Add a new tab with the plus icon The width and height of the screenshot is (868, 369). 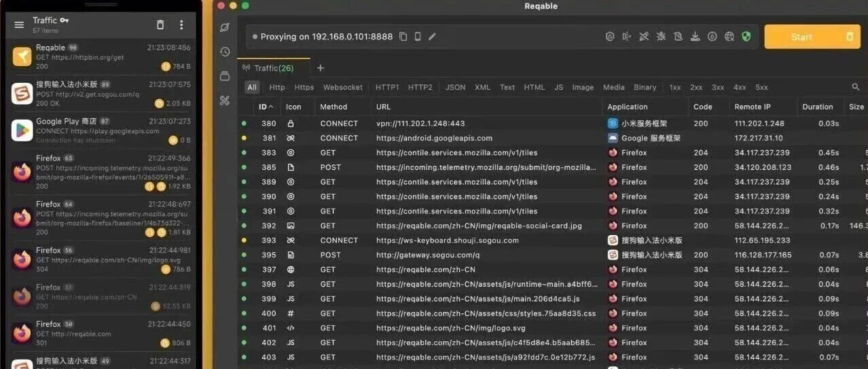click(321, 68)
